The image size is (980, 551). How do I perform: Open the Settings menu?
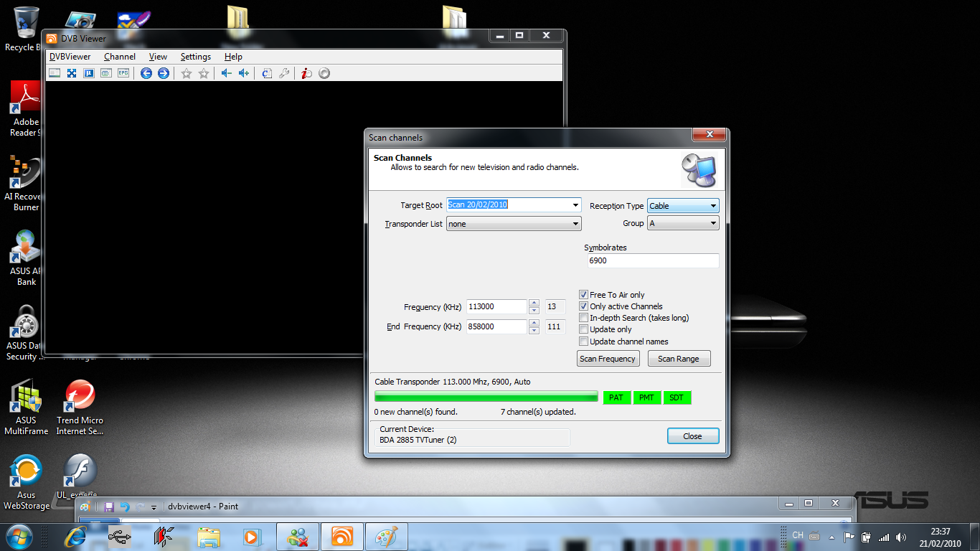(x=196, y=57)
